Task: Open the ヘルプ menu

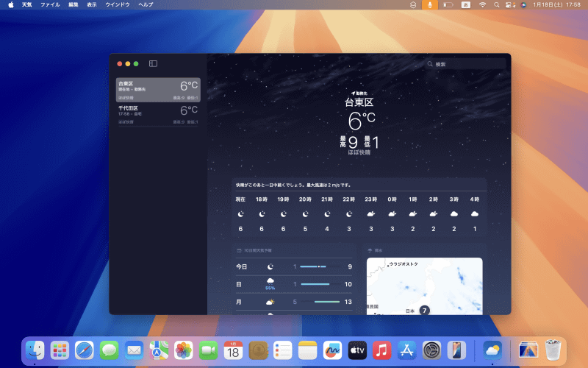Action: pos(146,4)
